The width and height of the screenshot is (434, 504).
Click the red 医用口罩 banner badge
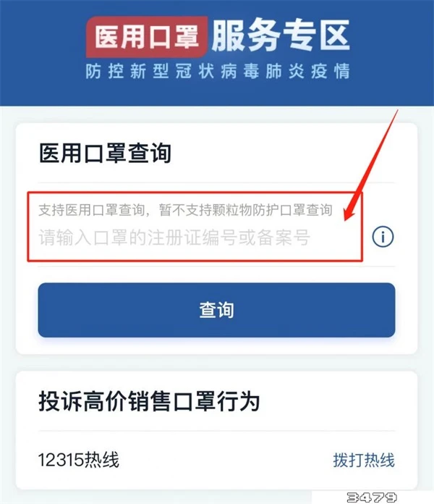click(146, 37)
